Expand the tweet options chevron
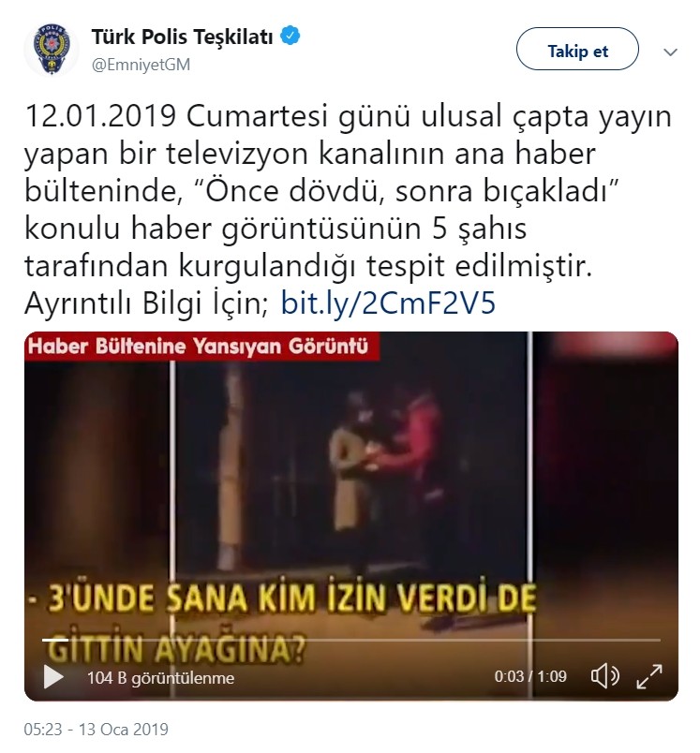700x753 pixels. pyautogui.click(x=670, y=52)
